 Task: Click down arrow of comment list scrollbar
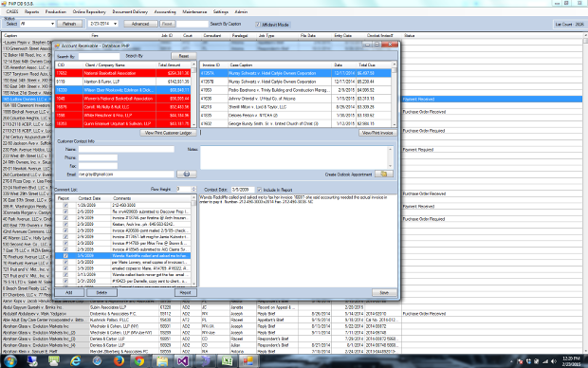[x=193, y=284]
